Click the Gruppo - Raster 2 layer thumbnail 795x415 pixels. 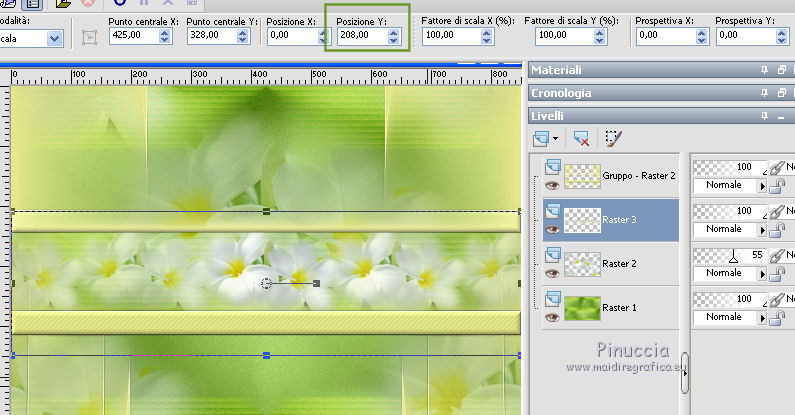[x=582, y=176]
